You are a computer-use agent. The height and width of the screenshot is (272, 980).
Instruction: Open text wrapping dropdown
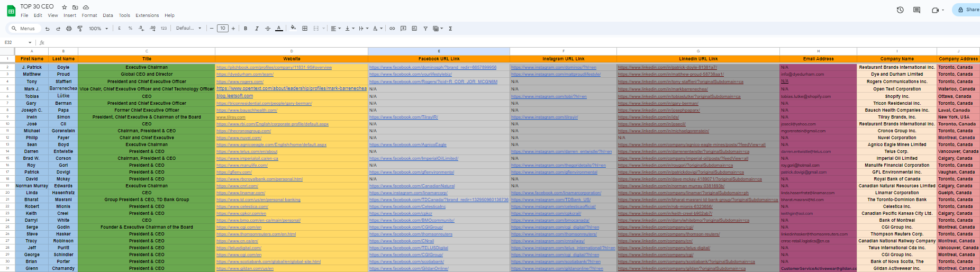click(x=364, y=29)
